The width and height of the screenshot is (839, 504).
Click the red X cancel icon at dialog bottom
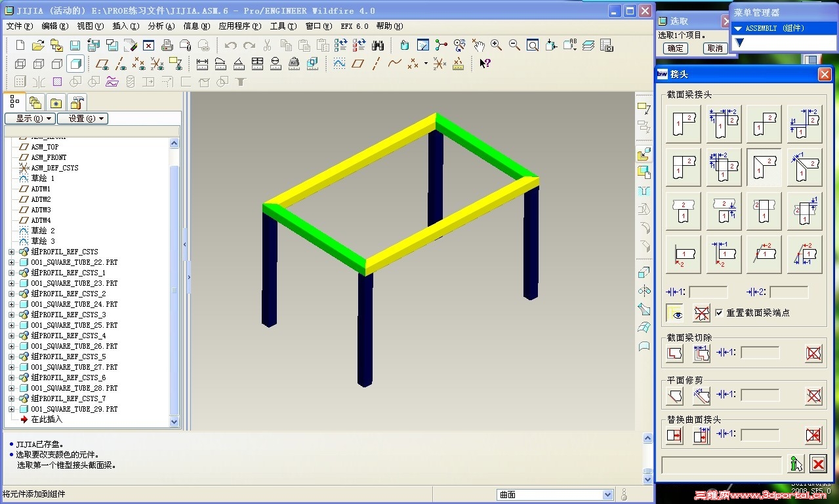(818, 464)
